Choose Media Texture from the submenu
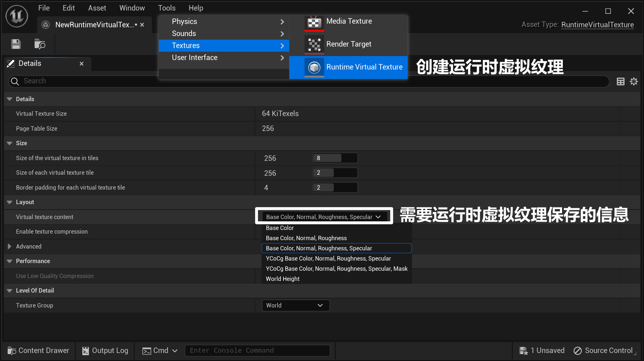 349,22
